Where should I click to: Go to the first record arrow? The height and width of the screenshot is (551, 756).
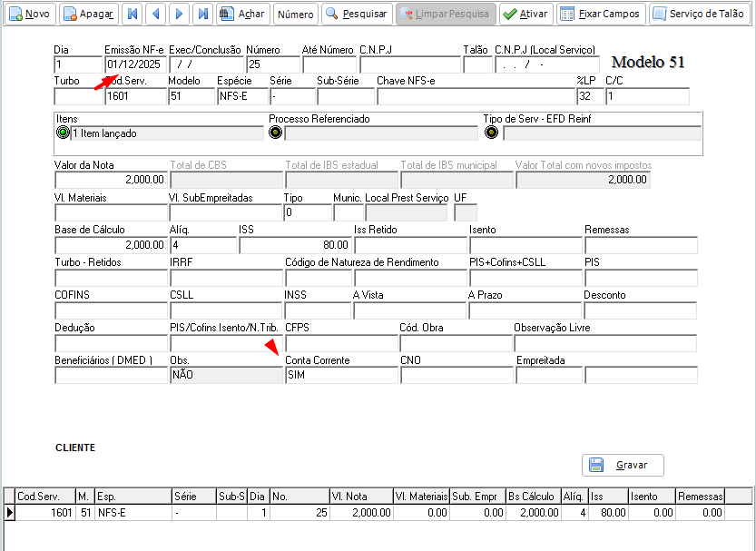(x=133, y=14)
